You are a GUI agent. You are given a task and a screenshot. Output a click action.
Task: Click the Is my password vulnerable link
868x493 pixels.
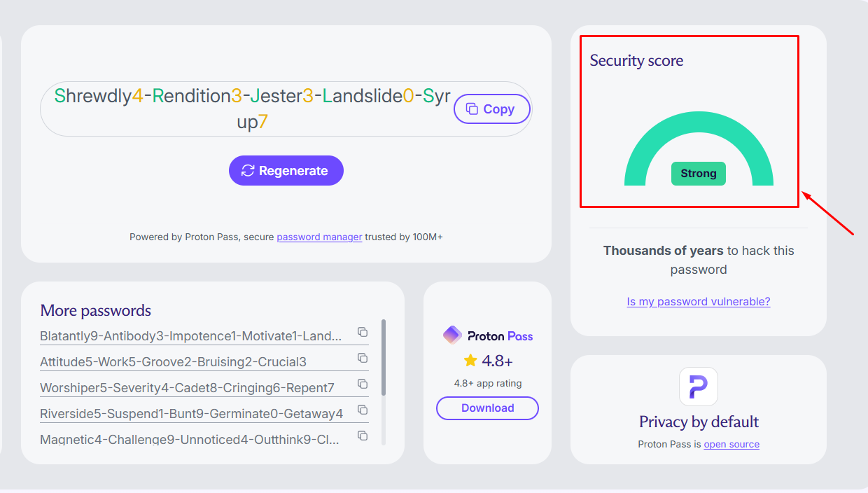pos(698,301)
